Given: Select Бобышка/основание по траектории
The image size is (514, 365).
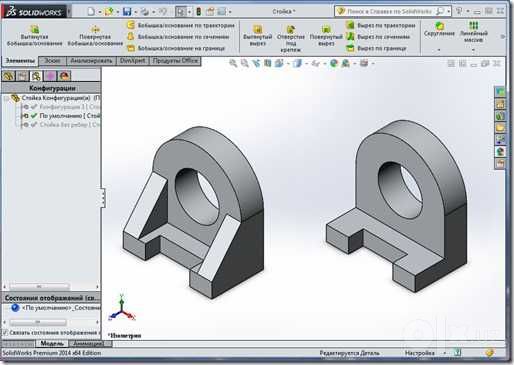Looking at the screenshot, I should tap(181, 25).
